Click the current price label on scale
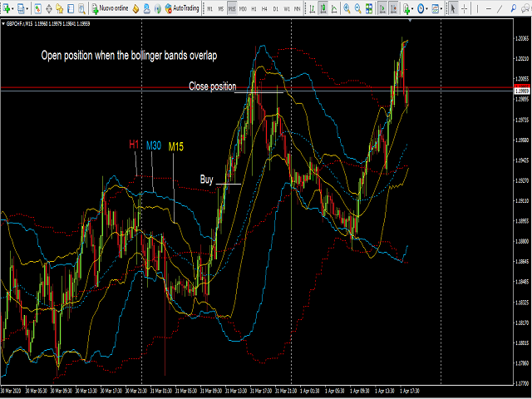The height and width of the screenshot is (399, 532). pos(522,91)
